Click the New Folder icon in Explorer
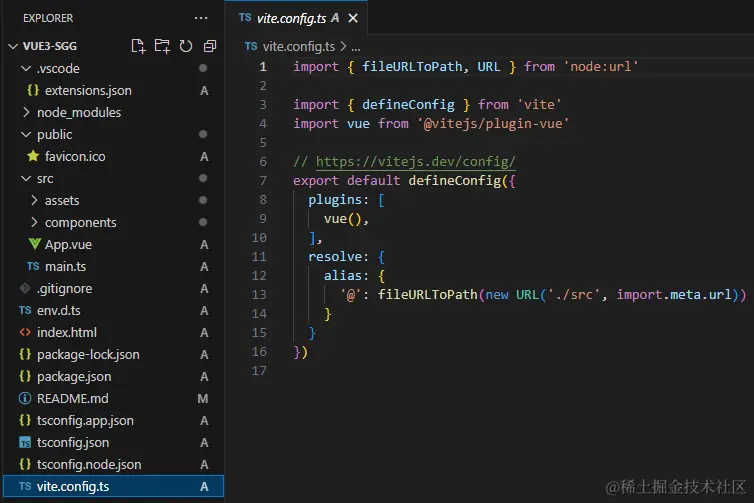Image resolution: width=754 pixels, height=503 pixels. pos(162,46)
